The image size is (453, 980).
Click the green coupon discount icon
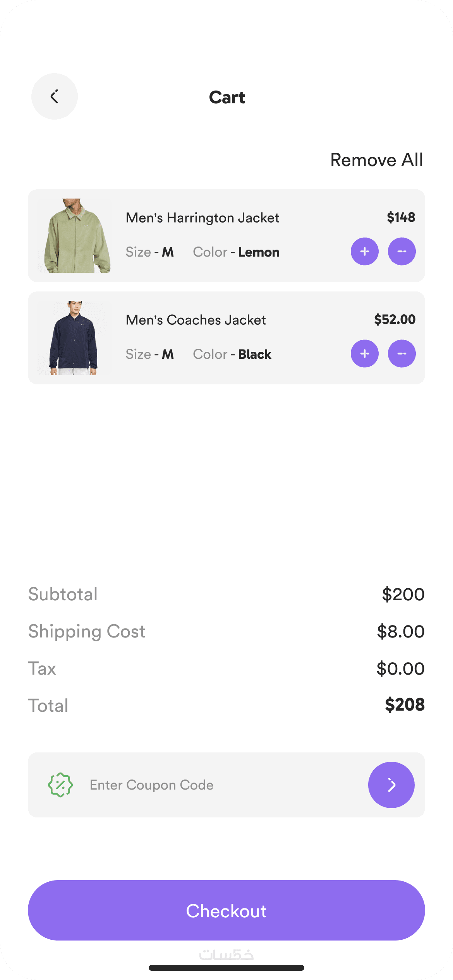60,785
